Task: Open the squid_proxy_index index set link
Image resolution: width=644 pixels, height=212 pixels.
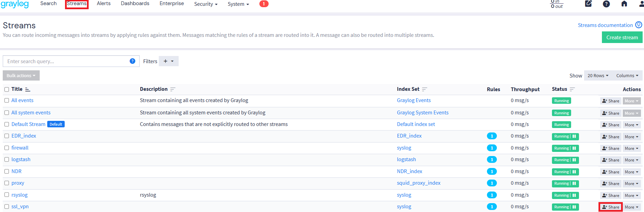Action: [418, 183]
